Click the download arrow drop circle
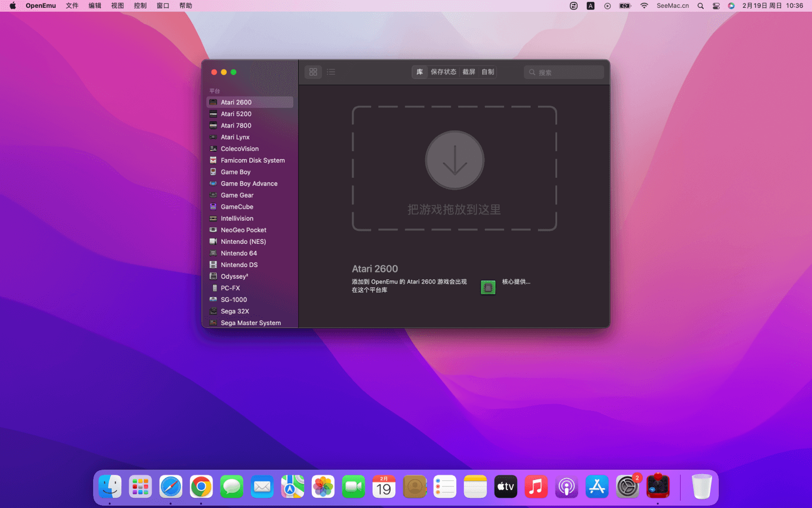 pyautogui.click(x=454, y=160)
